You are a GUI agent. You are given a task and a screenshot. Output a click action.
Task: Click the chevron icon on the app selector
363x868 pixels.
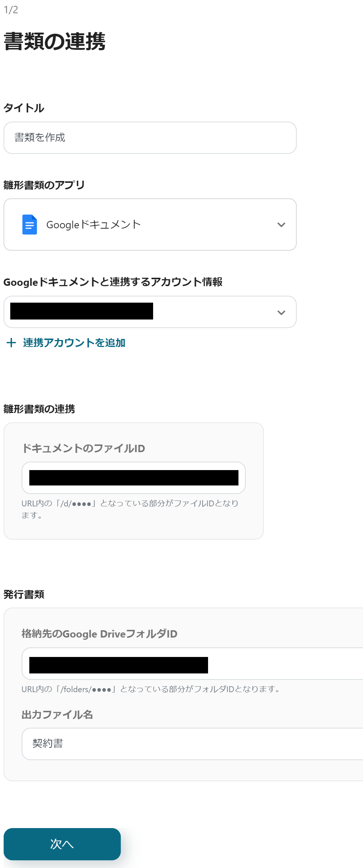[x=281, y=224]
